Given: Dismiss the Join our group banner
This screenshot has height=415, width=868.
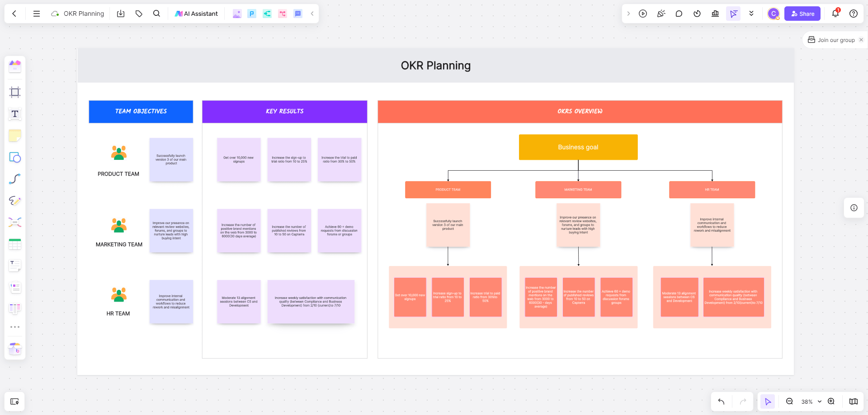Looking at the screenshot, I should 861,40.
